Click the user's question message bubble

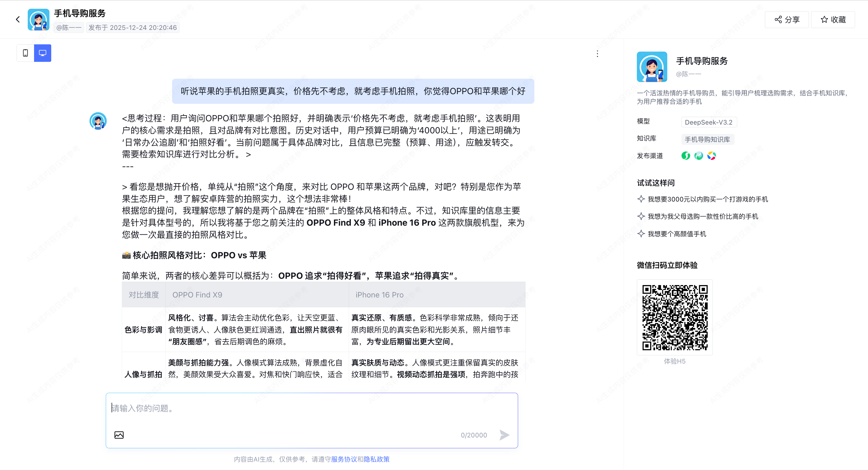point(353,91)
